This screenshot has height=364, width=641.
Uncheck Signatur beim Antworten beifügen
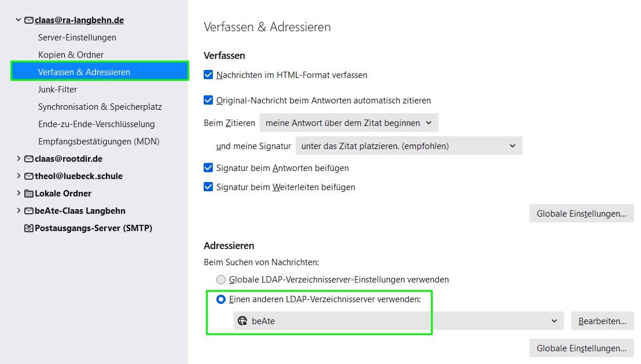[208, 168]
